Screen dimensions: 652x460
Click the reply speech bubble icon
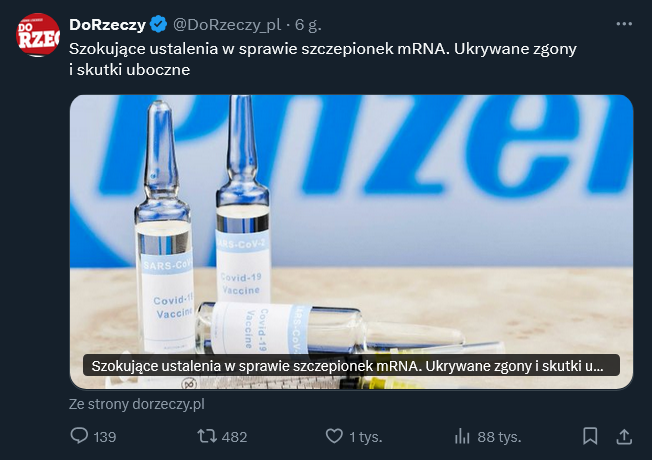coord(79,436)
